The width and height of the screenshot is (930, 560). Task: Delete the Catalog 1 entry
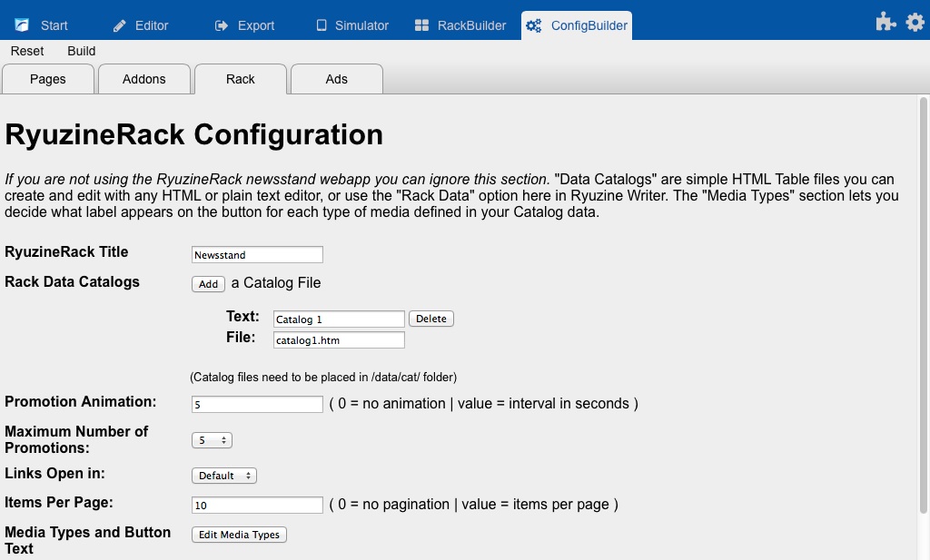[x=430, y=319]
